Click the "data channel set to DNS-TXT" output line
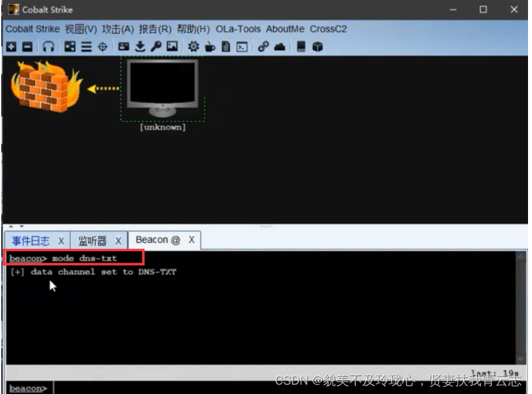Image resolution: width=532 pixels, height=394 pixels. (103, 272)
